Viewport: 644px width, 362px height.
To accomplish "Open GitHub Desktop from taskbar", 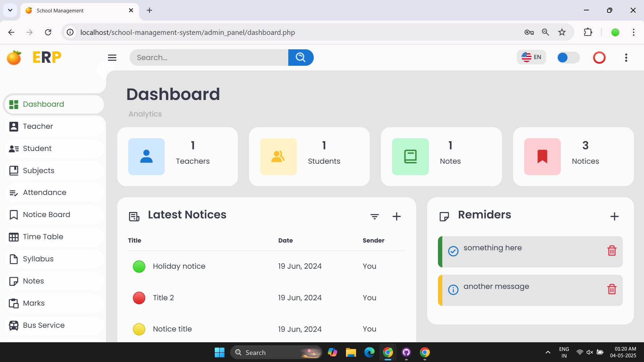I will coord(406,352).
